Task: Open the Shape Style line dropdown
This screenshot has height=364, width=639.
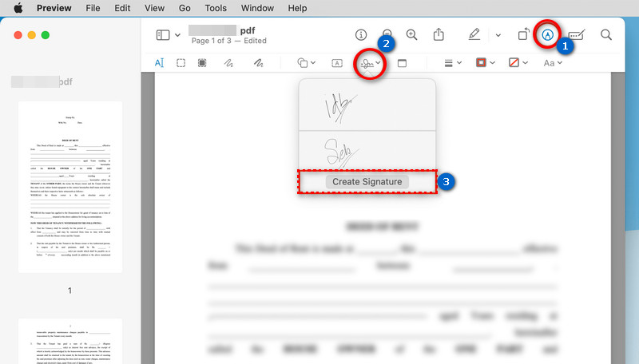Action: [x=452, y=63]
